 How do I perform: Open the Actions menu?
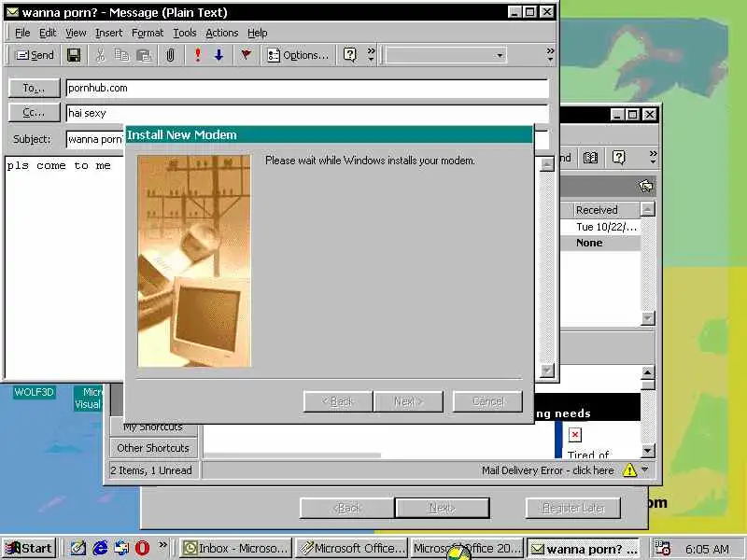221,33
